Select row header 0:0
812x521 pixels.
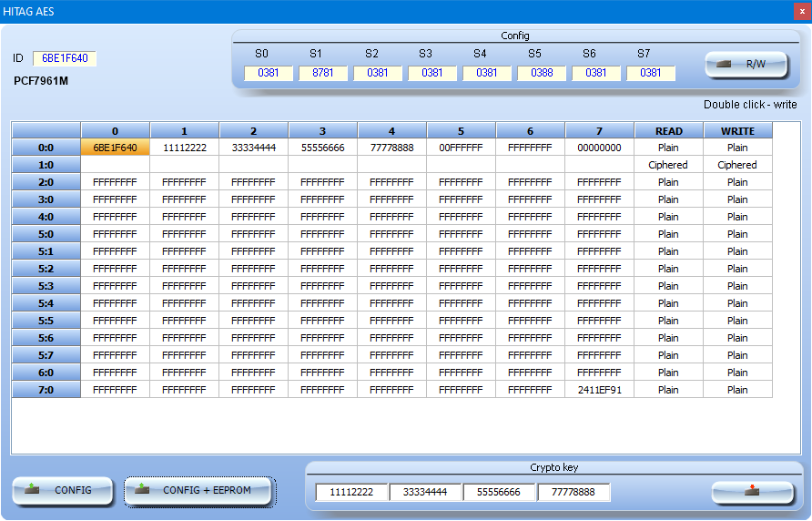tap(46, 148)
